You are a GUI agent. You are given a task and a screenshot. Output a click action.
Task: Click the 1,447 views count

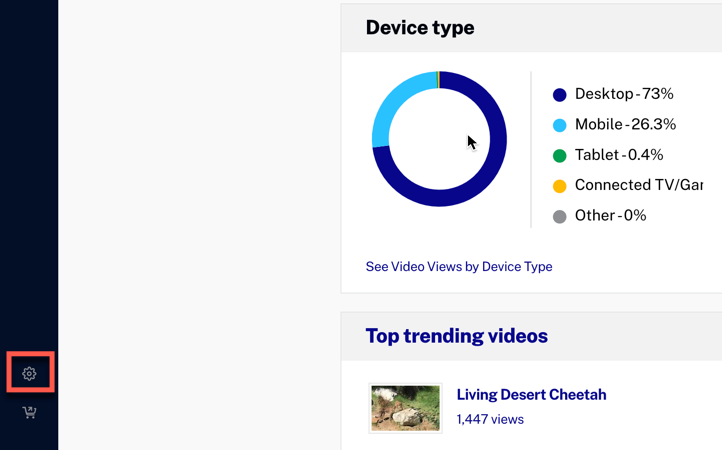490,420
